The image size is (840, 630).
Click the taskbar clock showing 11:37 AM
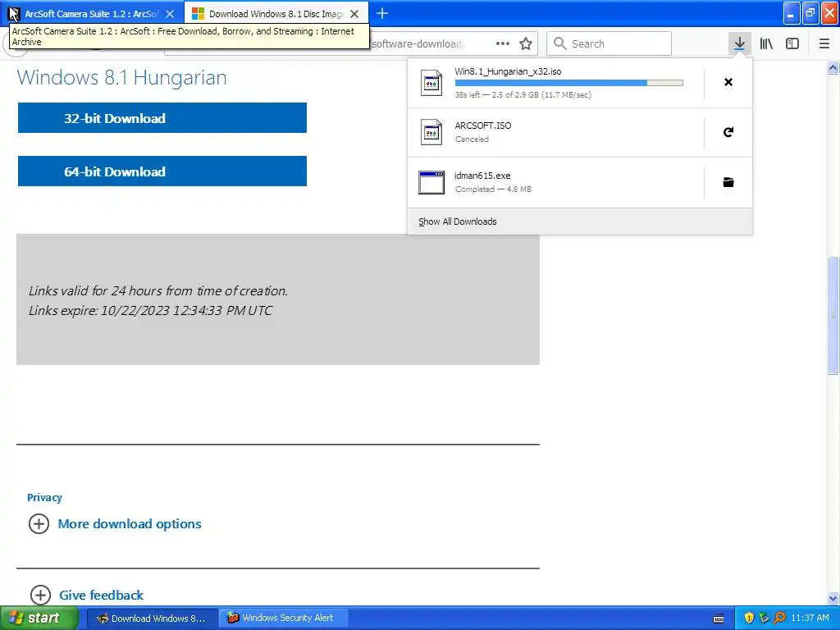pos(810,618)
